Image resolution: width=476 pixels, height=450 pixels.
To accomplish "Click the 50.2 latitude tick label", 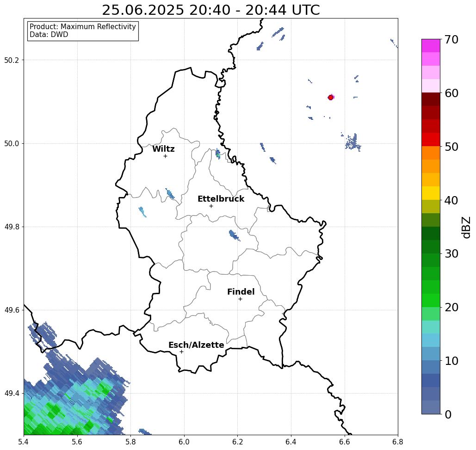I will point(12,60).
